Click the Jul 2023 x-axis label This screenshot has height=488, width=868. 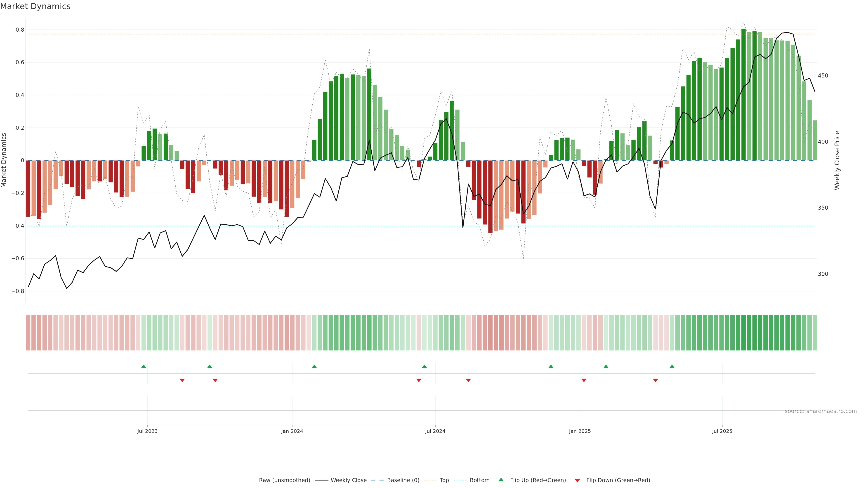click(147, 431)
